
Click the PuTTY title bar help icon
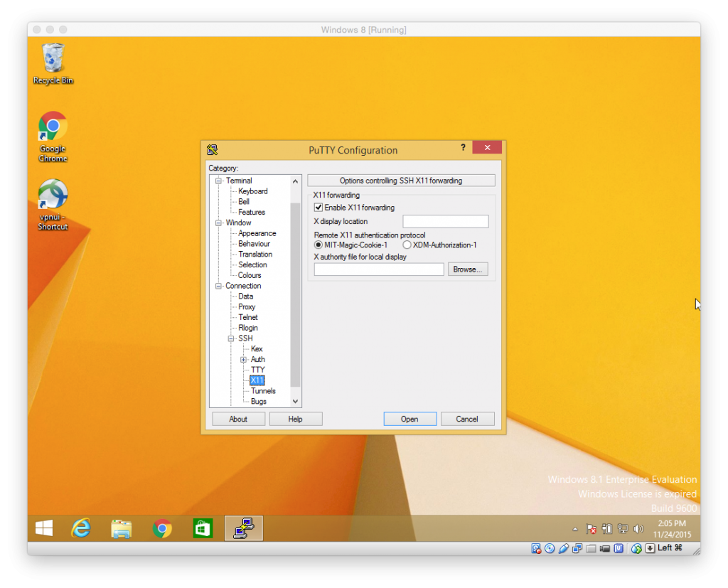(x=463, y=147)
